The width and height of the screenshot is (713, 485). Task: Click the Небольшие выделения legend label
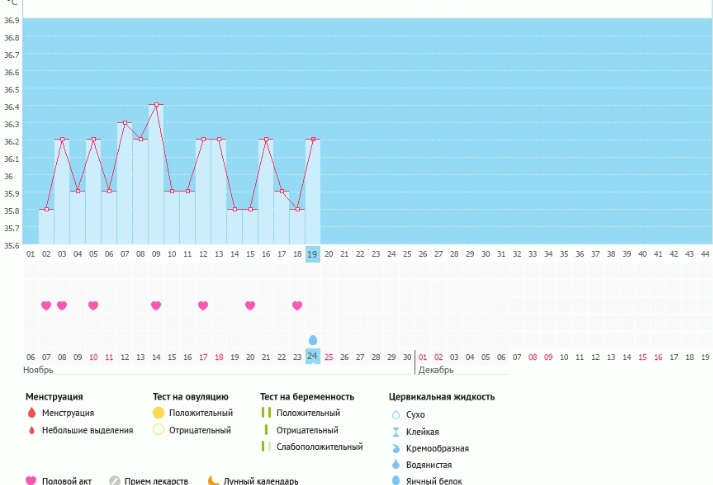click(x=95, y=430)
